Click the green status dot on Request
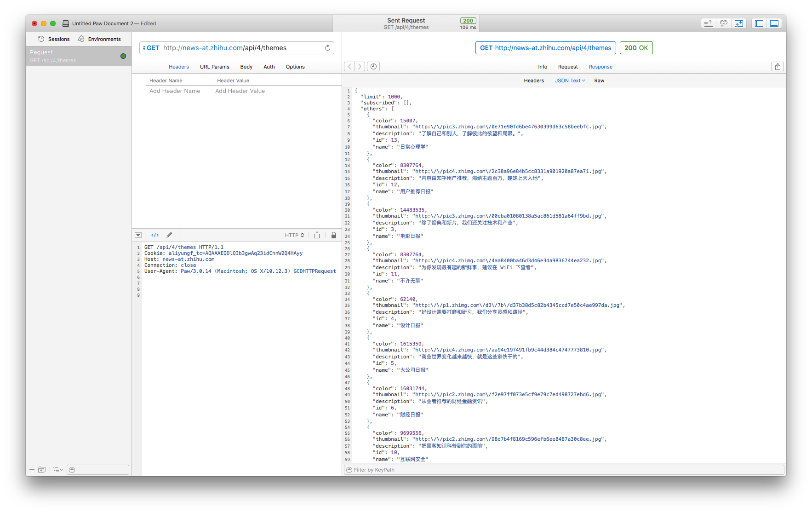The height and width of the screenshot is (513, 812). [x=123, y=56]
